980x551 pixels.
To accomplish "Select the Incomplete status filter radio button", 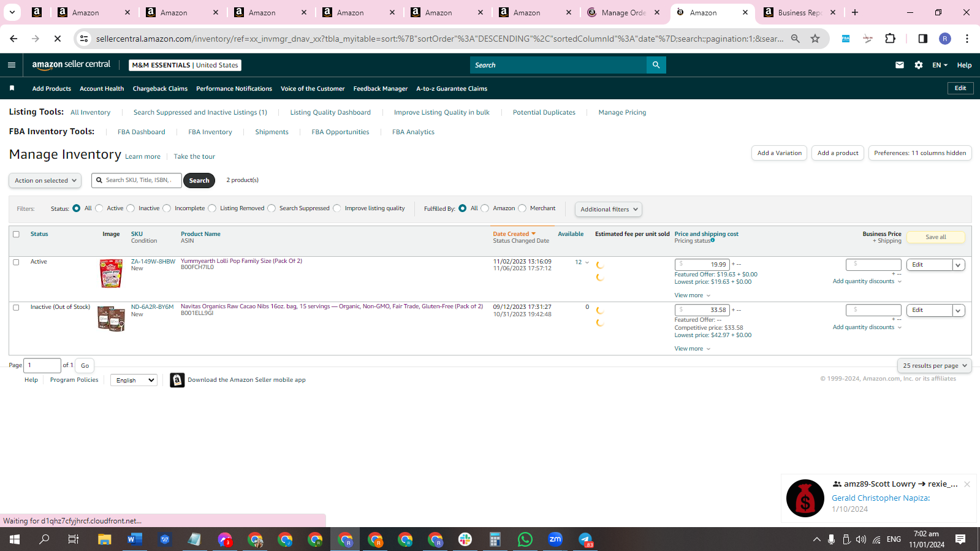I will pos(167,208).
